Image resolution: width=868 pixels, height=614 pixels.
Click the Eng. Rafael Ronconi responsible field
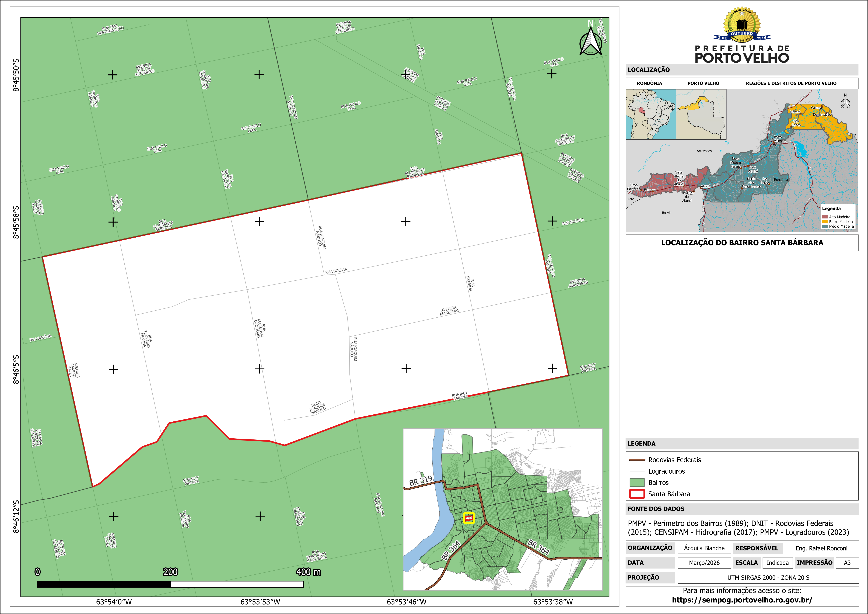pyautogui.click(x=821, y=548)
